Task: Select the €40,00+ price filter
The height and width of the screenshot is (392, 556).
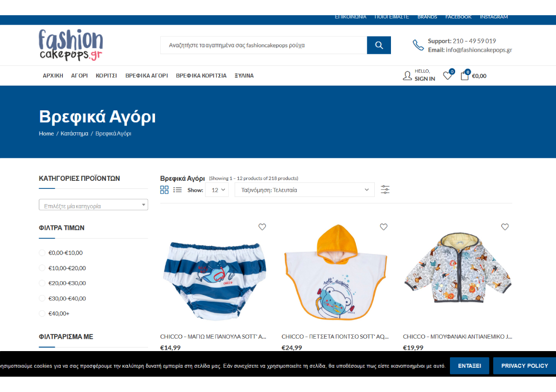Action: point(42,314)
